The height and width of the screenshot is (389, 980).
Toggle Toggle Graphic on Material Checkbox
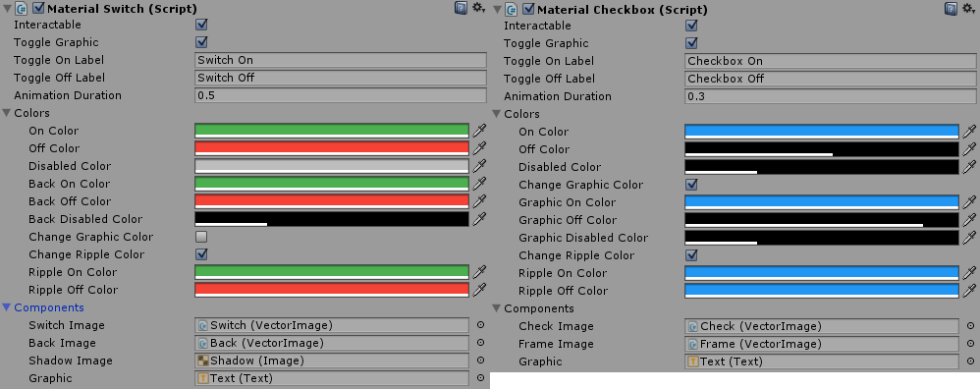[691, 42]
